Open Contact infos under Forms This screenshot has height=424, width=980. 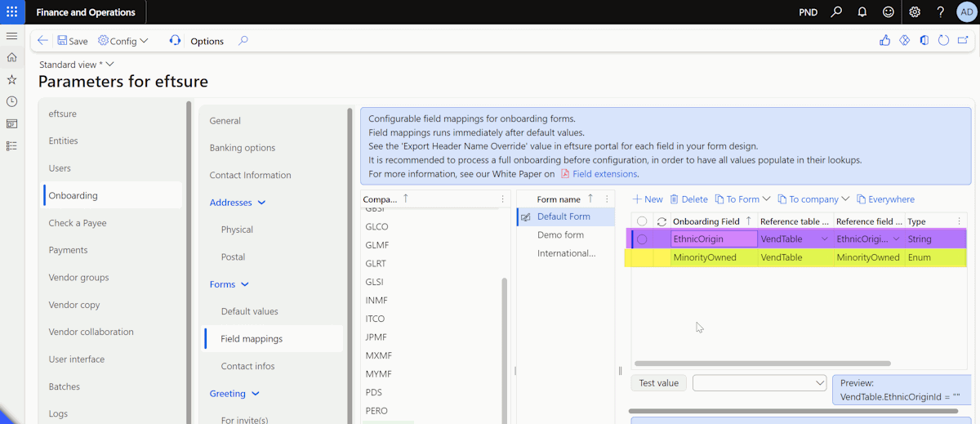coord(247,366)
